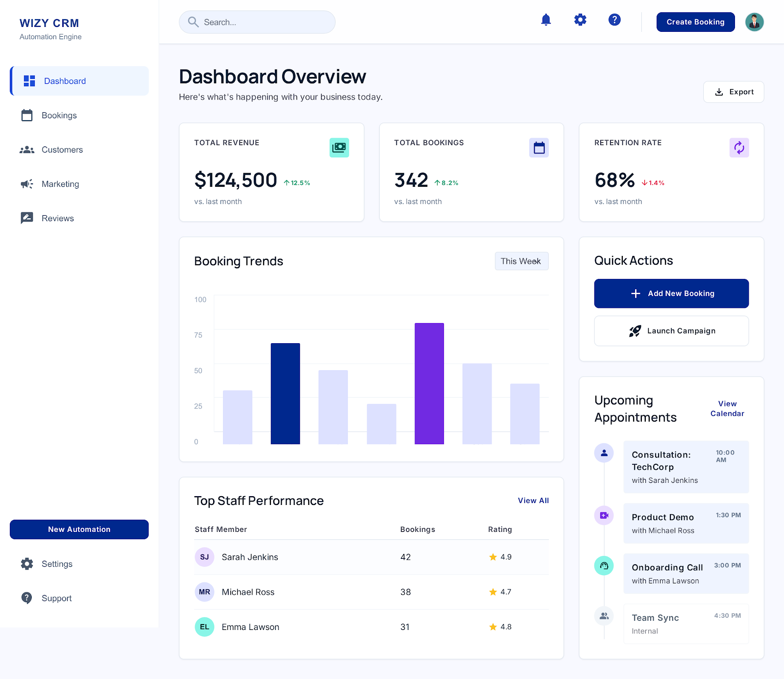Screen dimensions: 784x679
Task: Open View Calendar link in Upcoming Appointments
Action: click(x=727, y=408)
